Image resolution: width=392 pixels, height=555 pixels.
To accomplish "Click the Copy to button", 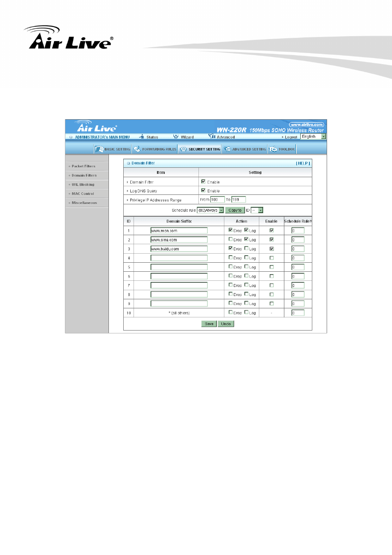I will tap(235, 210).
